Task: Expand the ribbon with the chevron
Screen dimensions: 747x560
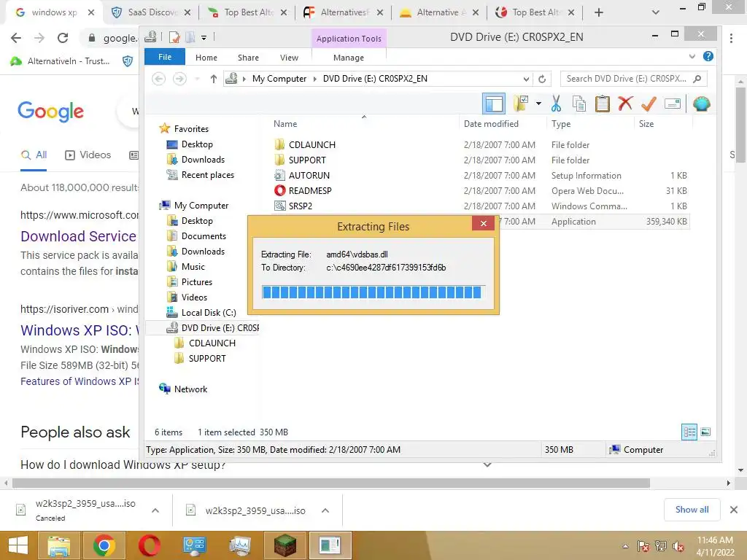Action: (x=692, y=57)
